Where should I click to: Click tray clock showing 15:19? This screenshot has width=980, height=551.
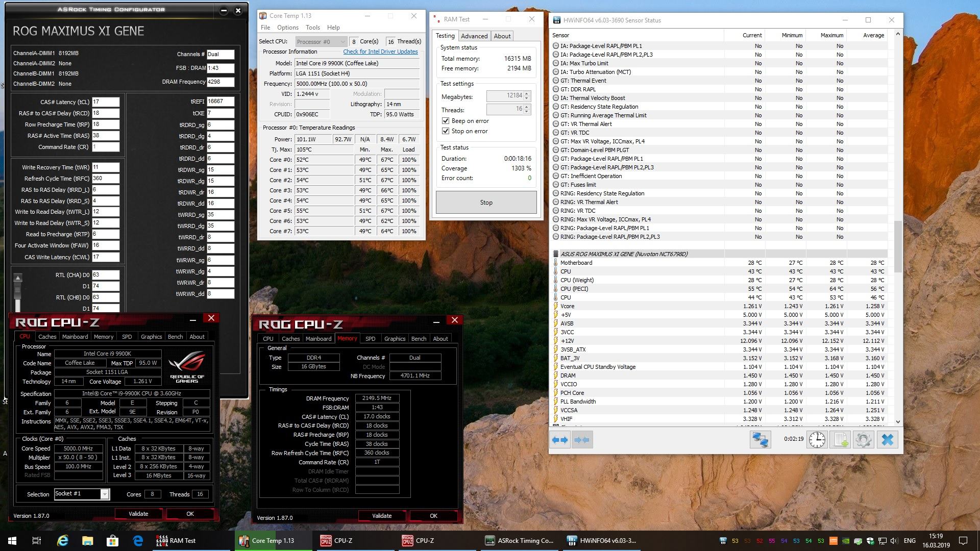pyautogui.click(x=936, y=541)
